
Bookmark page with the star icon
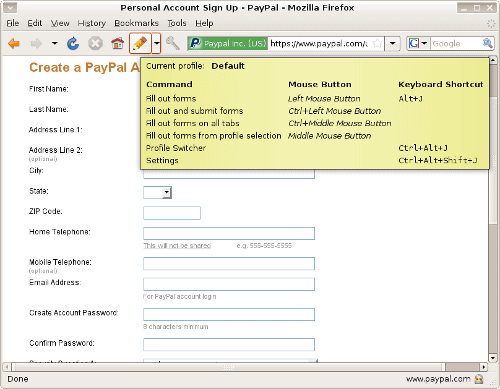377,43
